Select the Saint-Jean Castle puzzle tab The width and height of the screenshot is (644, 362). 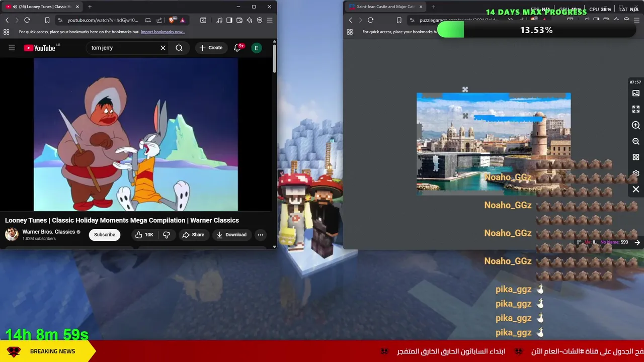click(385, 7)
